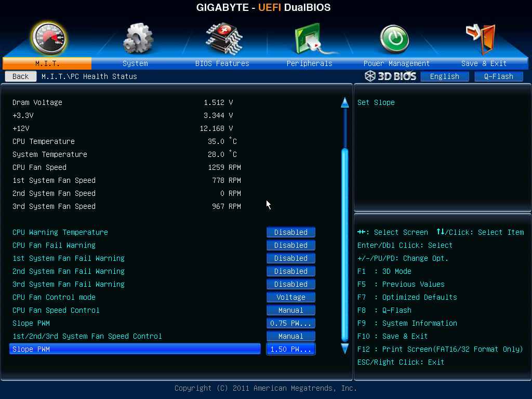The width and height of the screenshot is (532, 399).
Task: Click the Back button
Action: (x=21, y=76)
